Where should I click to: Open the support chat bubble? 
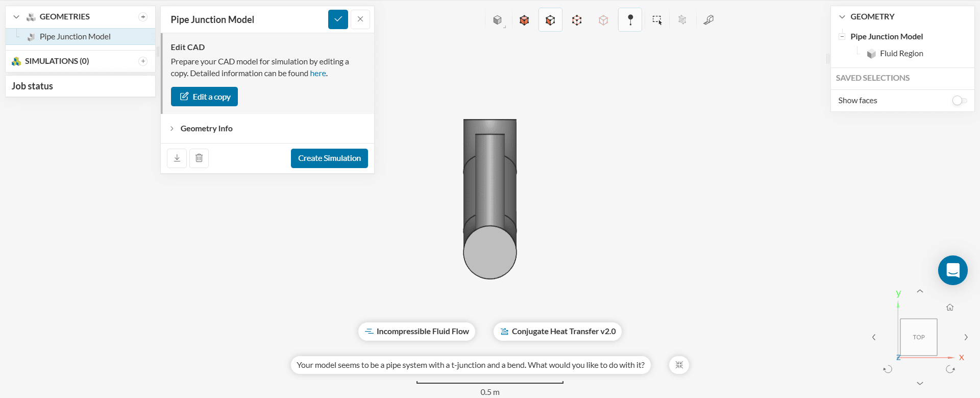tap(952, 270)
